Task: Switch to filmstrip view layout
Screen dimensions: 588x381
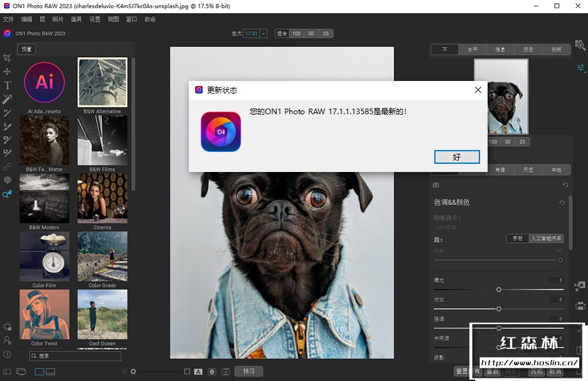Action: coord(51,372)
